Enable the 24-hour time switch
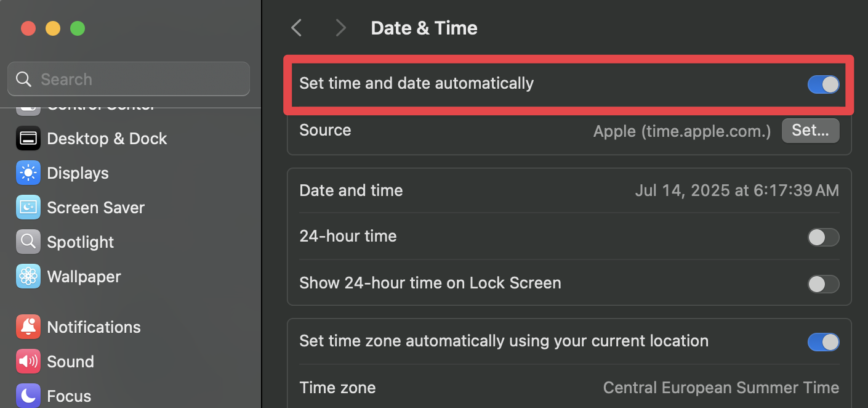 point(823,237)
